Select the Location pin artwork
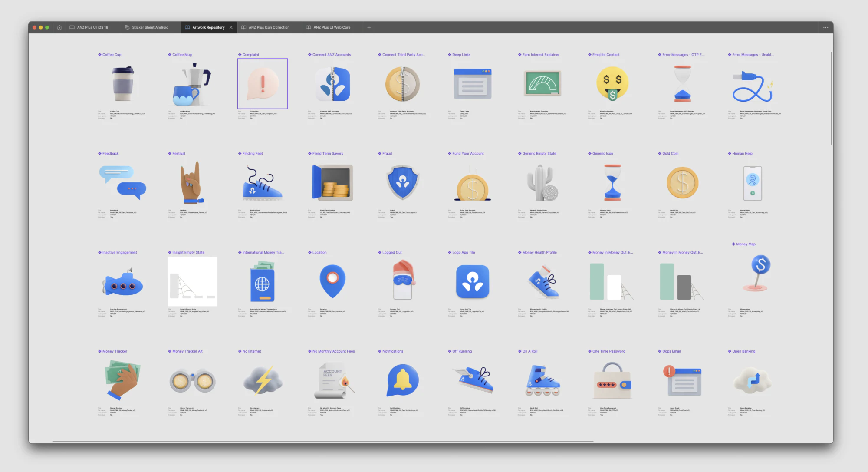Screen dimensions: 868x472 click(333, 282)
